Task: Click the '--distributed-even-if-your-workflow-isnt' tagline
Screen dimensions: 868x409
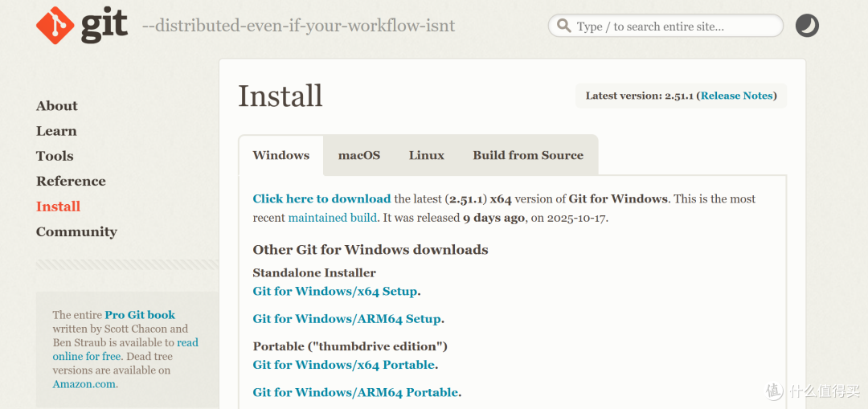Action: (299, 26)
